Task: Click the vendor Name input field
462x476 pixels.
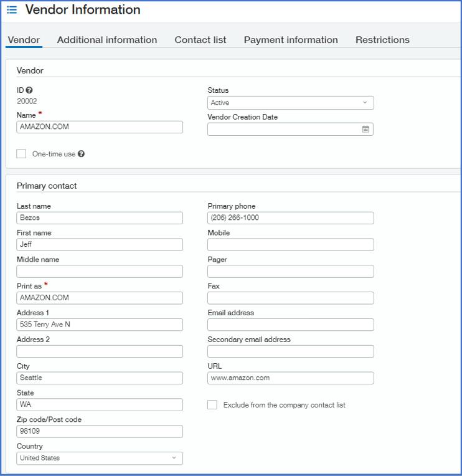Action: coord(100,126)
